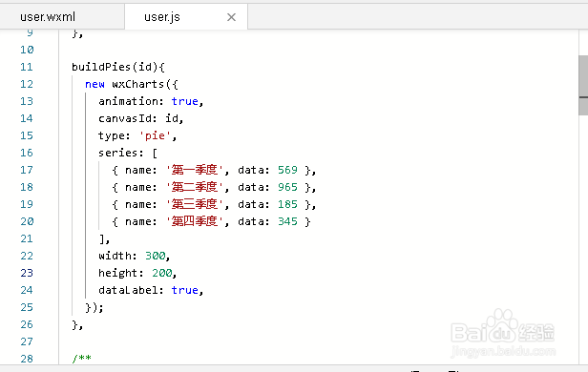Click the vertical scrollbar thumb
Viewport: 588px width, 372px height.
point(583,86)
